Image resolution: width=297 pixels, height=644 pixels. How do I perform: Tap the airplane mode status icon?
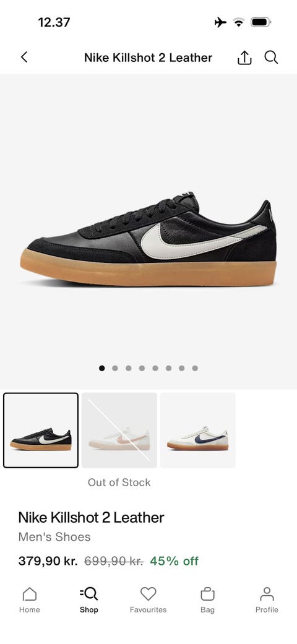(221, 22)
